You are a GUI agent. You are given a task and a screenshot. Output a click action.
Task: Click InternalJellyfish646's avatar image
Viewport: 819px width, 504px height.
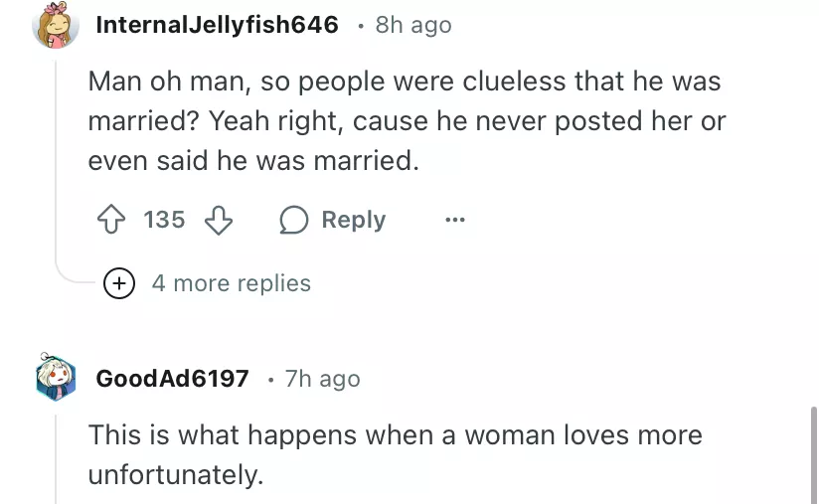click(57, 26)
